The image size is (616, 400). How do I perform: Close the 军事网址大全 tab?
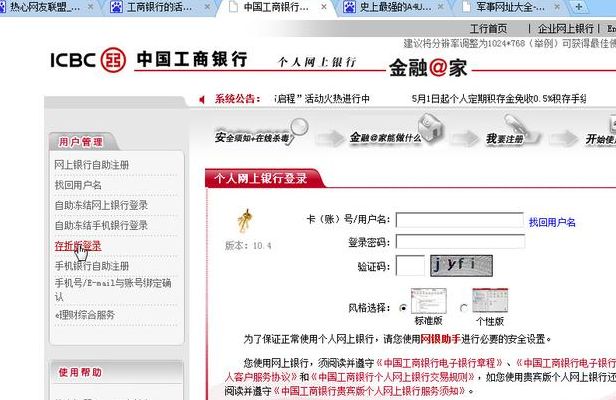pyautogui.click(x=557, y=7)
